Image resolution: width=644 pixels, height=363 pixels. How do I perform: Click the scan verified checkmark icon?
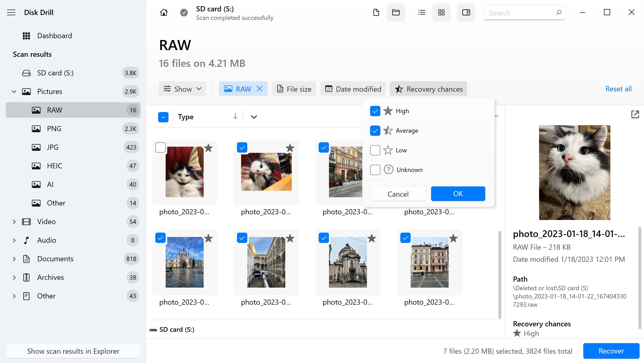click(184, 12)
